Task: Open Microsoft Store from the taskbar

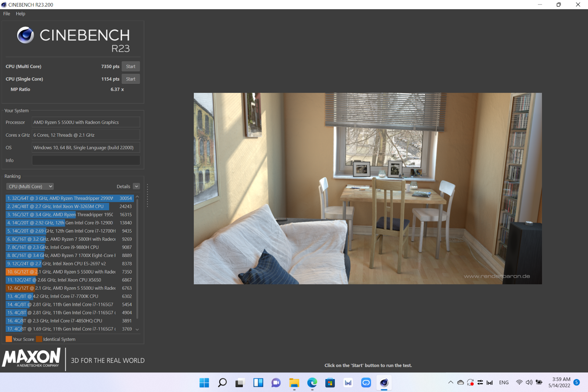Action: click(x=330, y=383)
